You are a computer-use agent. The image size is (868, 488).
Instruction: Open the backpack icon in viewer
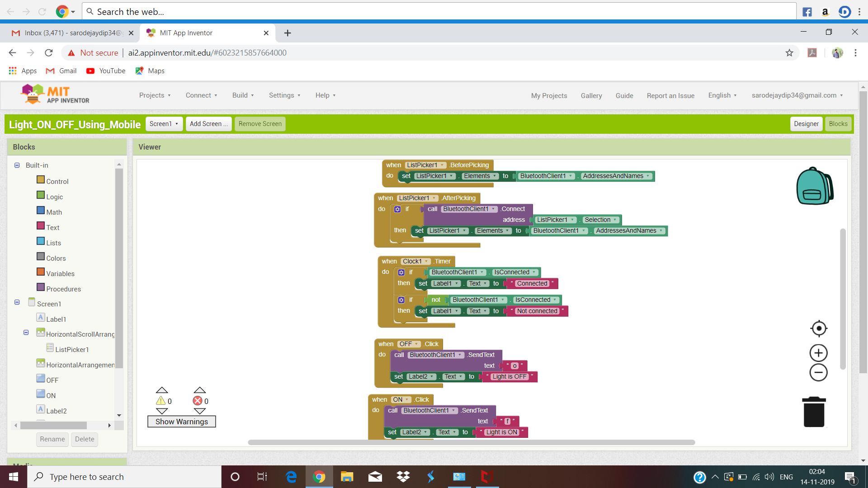[814, 186]
